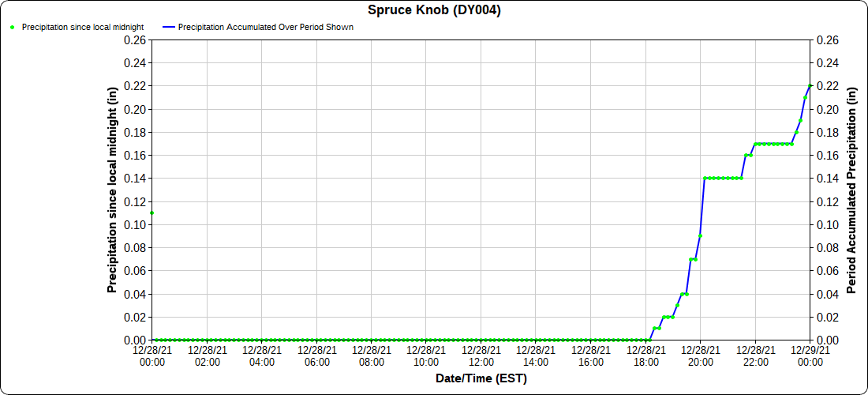Viewport: 868px width, 395px height.
Task: Click the 0.26 label on left axis
Action: point(135,39)
